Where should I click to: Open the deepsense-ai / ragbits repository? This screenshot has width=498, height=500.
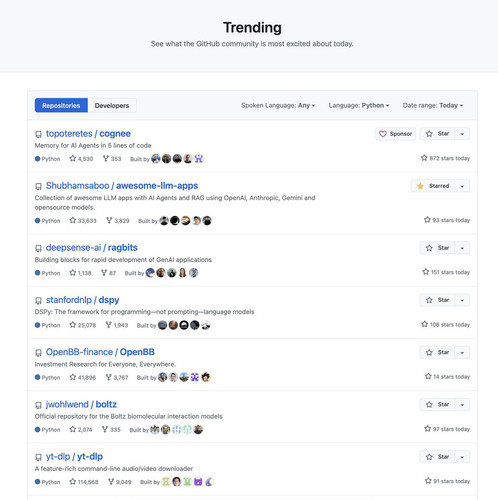[x=92, y=248]
